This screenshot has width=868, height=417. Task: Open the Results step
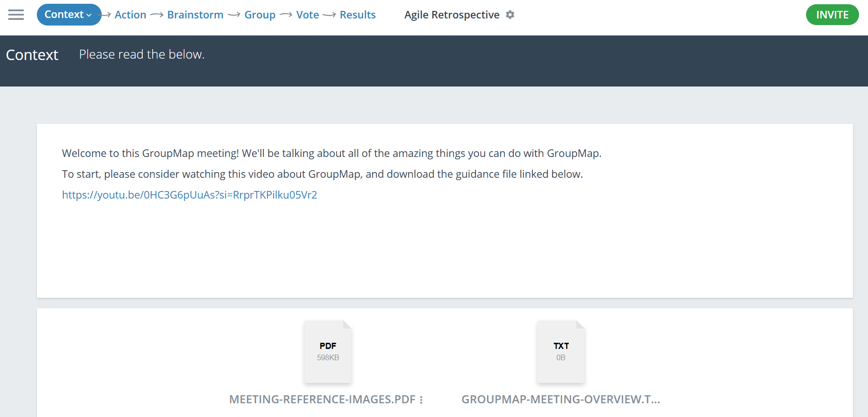tap(358, 15)
